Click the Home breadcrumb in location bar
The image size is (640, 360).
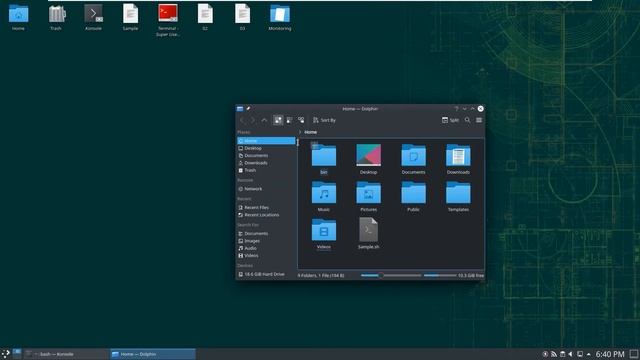pos(311,132)
